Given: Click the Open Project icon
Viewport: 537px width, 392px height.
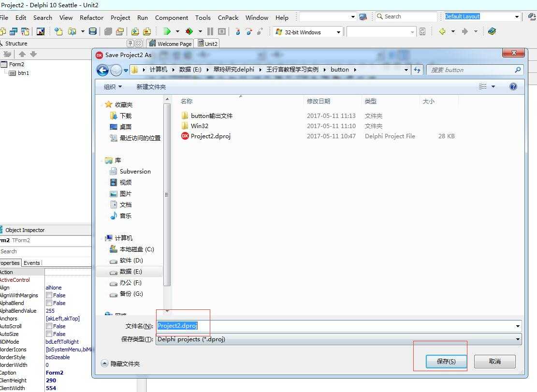Looking at the screenshot, I should (120, 31).
